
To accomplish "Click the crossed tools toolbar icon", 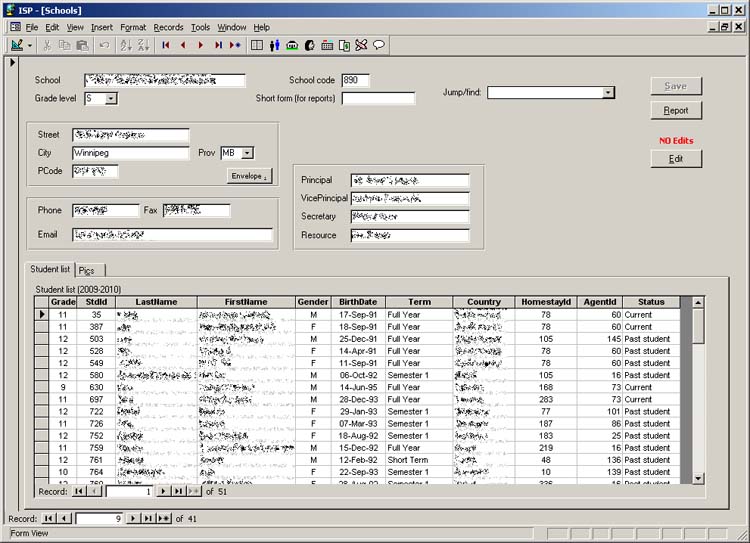I will pos(361,45).
